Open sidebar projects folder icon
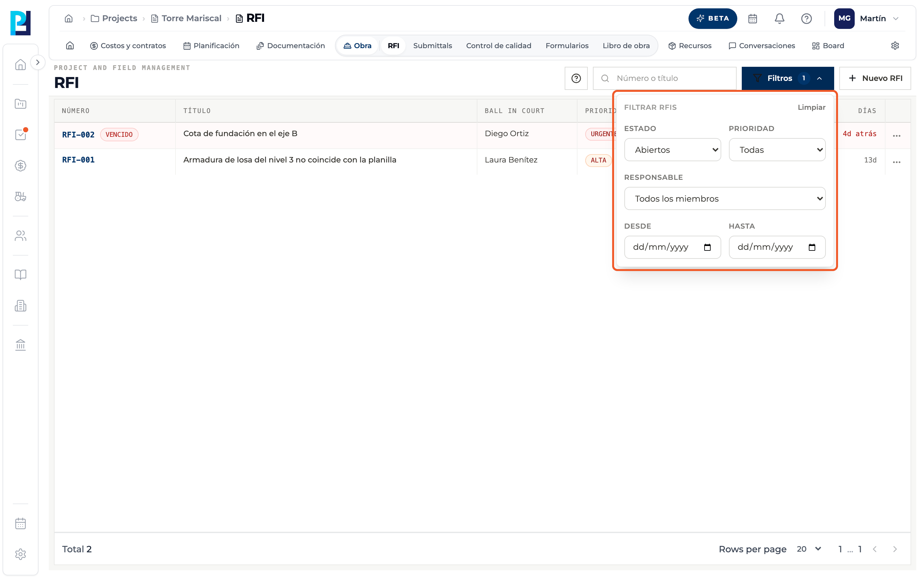 [20, 104]
